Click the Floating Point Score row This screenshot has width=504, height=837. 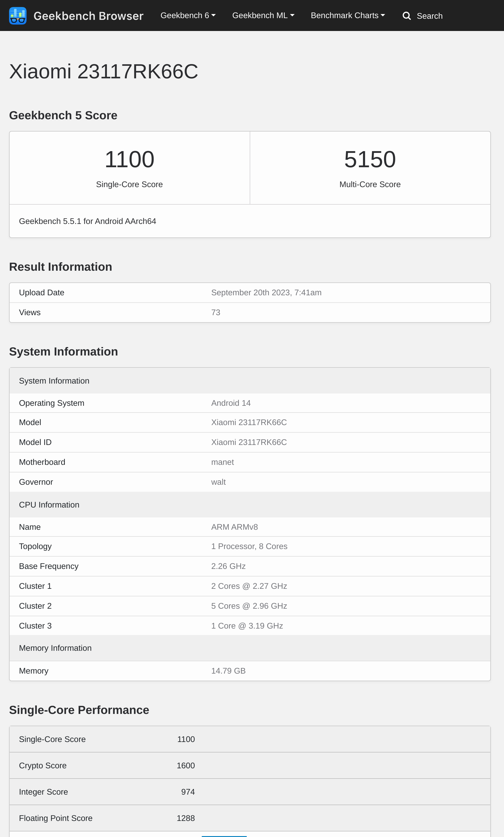coord(250,818)
